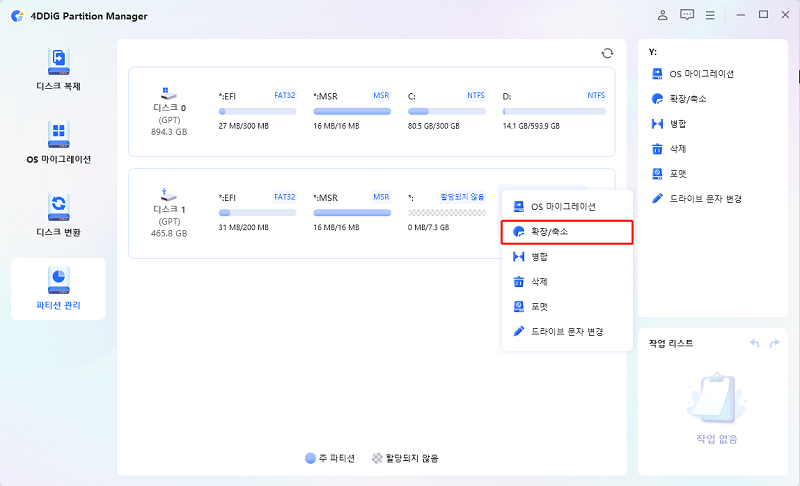Open OS 마이그레이션 in the left sidebar
Screen dimensions: 800x486
[x=59, y=143]
